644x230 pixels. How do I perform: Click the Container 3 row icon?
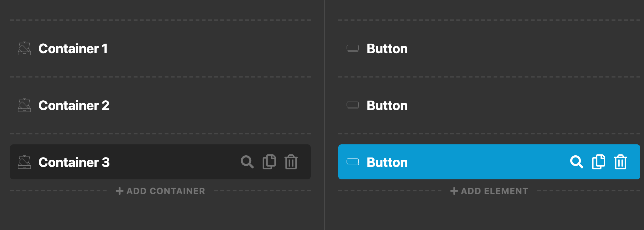24,162
